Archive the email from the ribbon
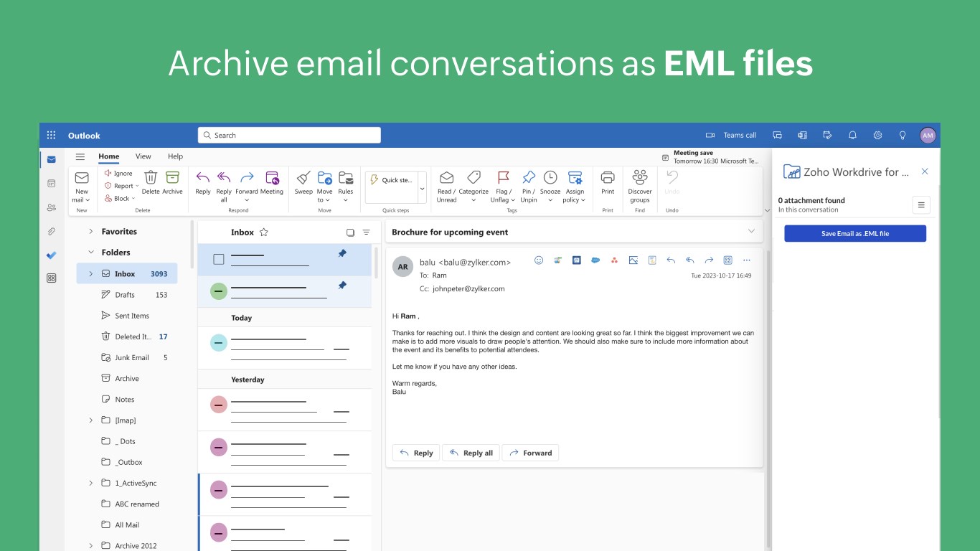This screenshot has width=980, height=551. pos(172,182)
